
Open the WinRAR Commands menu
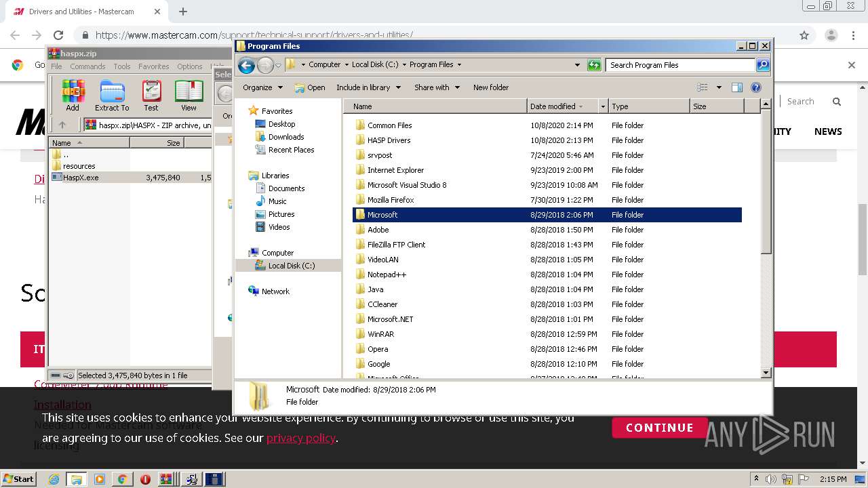point(87,66)
